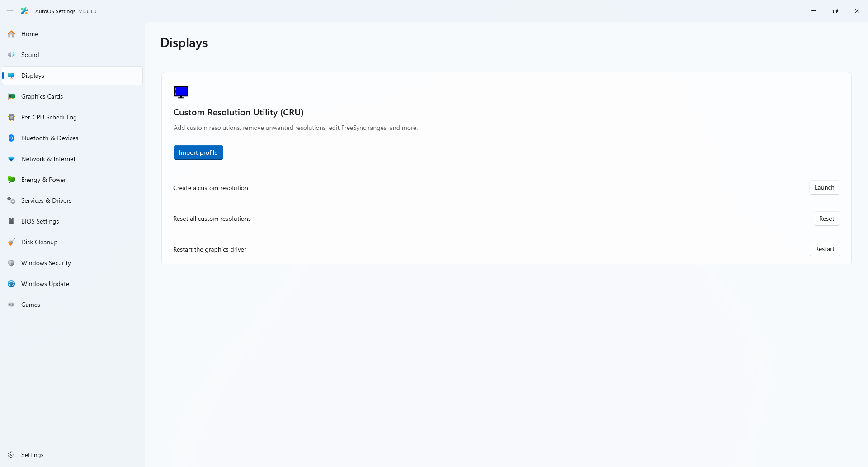Click the AutoOS Settings title text
The height and width of the screenshot is (467, 868).
point(55,11)
